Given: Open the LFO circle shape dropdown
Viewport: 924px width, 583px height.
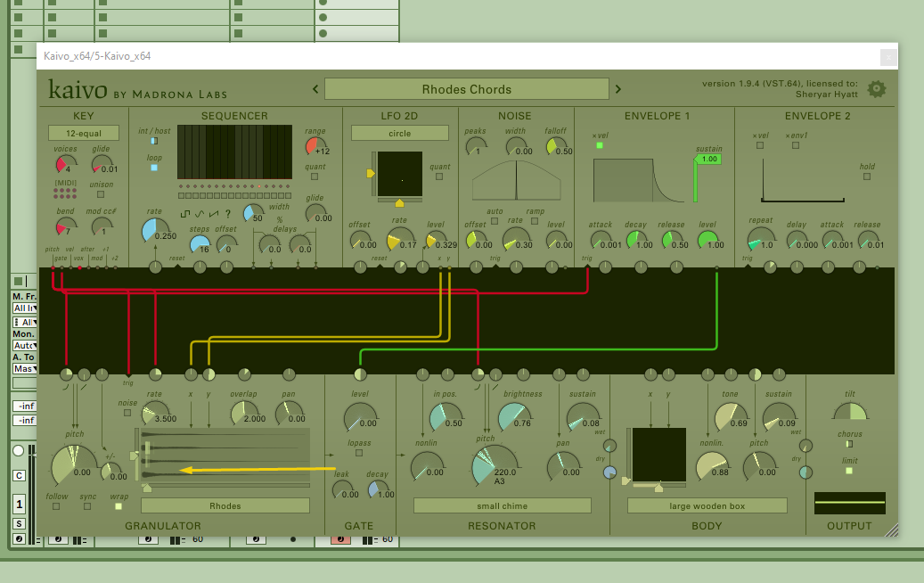Looking at the screenshot, I should click(399, 133).
